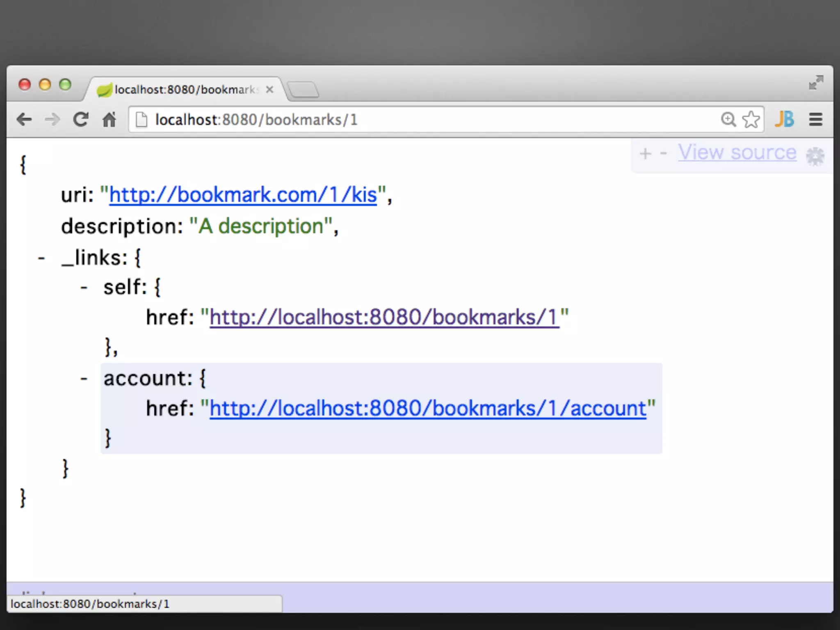Click the forward navigation arrow

[52, 120]
